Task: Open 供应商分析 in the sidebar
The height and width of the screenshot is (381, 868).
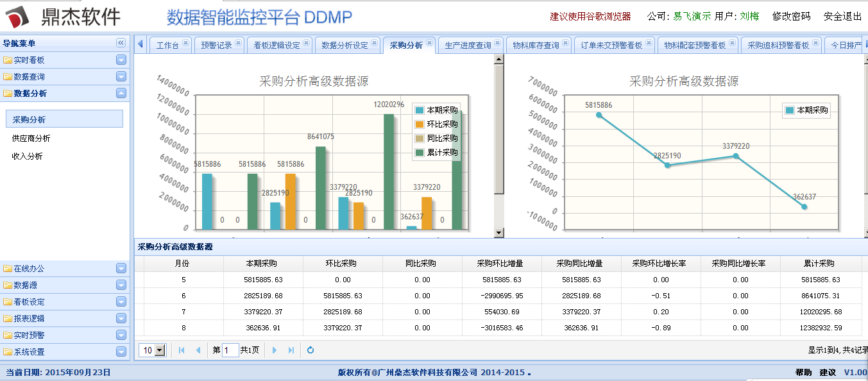Action: coord(31,138)
